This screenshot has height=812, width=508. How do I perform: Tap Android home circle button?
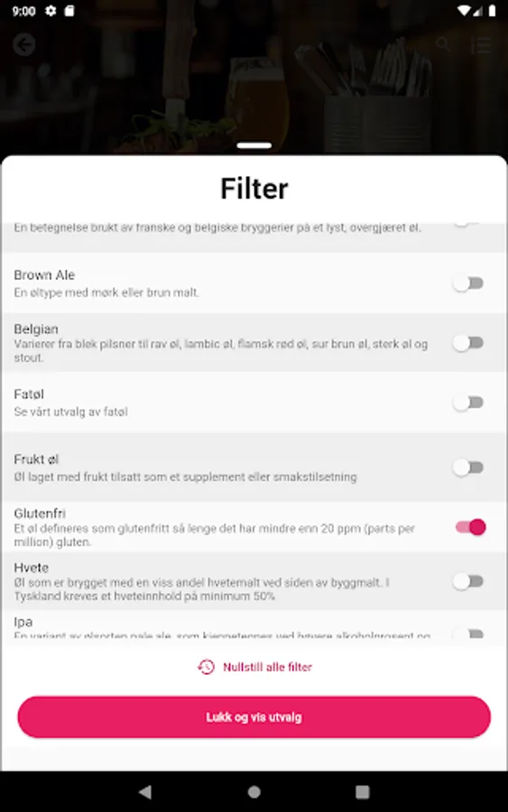(254, 791)
